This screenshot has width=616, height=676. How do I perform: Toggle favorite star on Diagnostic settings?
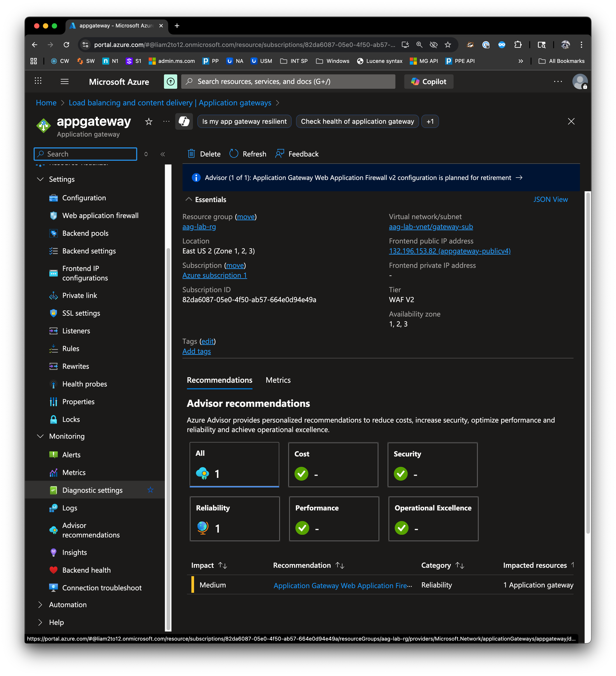click(x=150, y=490)
